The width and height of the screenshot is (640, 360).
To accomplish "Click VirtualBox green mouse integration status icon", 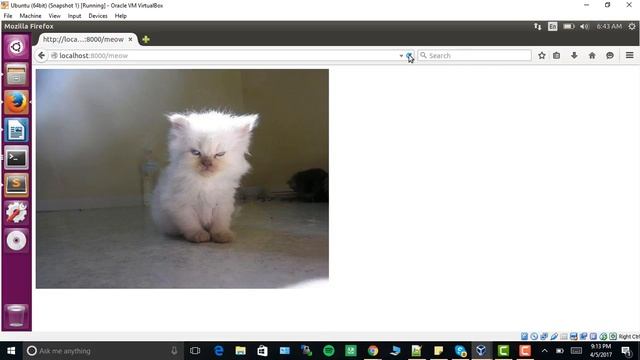I will tap(603, 336).
